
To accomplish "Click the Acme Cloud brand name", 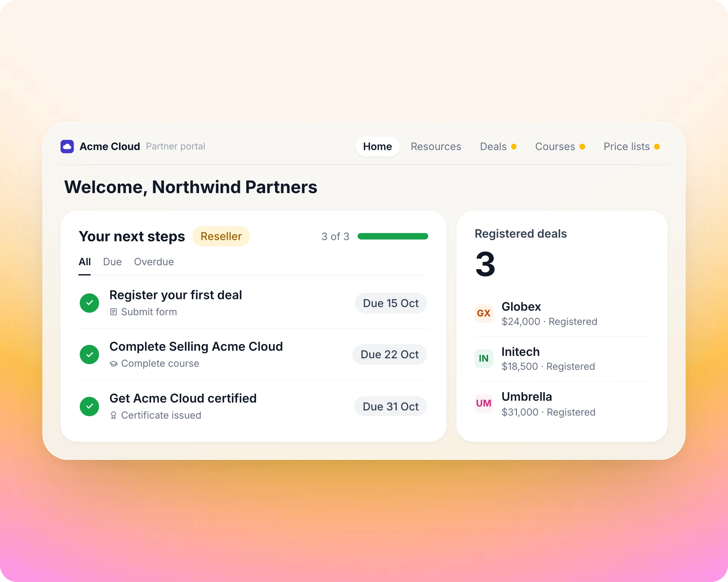I will pyautogui.click(x=110, y=146).
